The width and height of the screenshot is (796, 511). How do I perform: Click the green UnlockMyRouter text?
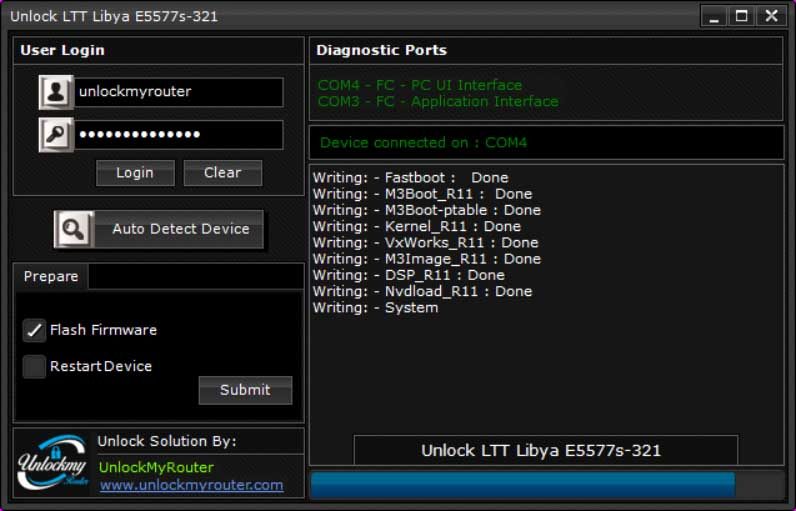point(156,467)
